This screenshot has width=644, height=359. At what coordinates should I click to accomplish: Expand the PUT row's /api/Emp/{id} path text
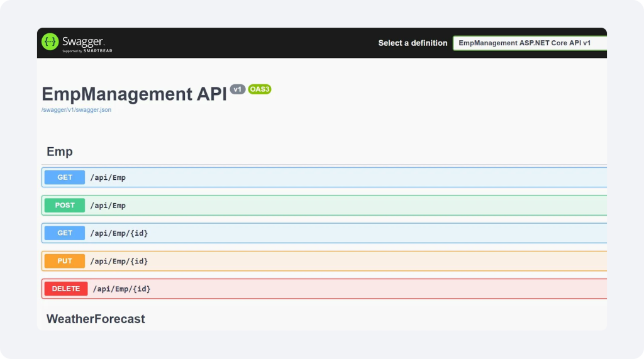click(x=119, y=261)
